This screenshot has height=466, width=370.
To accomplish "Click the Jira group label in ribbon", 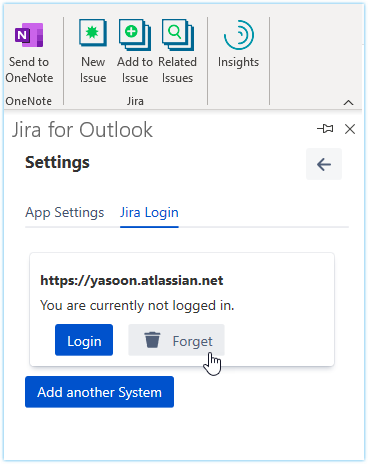I will coord(135,101).
